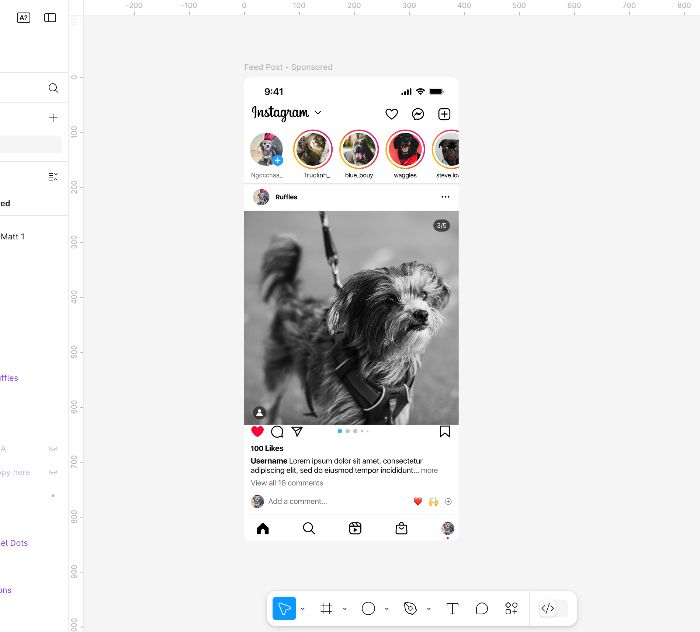Click the 100 Likes text
The width and height of the screenshot is (700, 632).
[267, 448]
